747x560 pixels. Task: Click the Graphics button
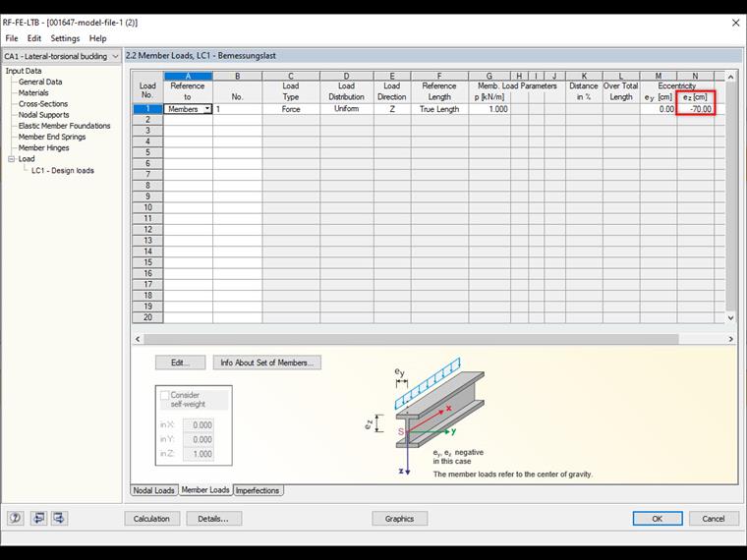[x=399, y=519]
